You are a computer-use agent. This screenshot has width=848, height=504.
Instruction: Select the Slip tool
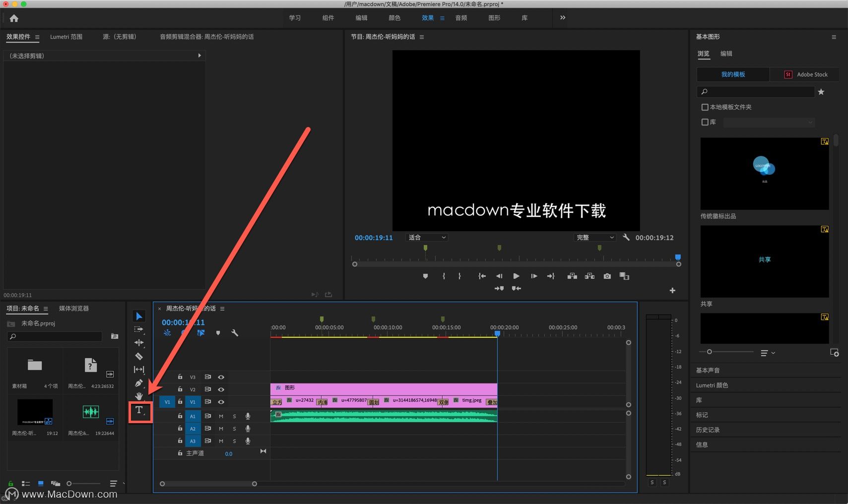139,370
